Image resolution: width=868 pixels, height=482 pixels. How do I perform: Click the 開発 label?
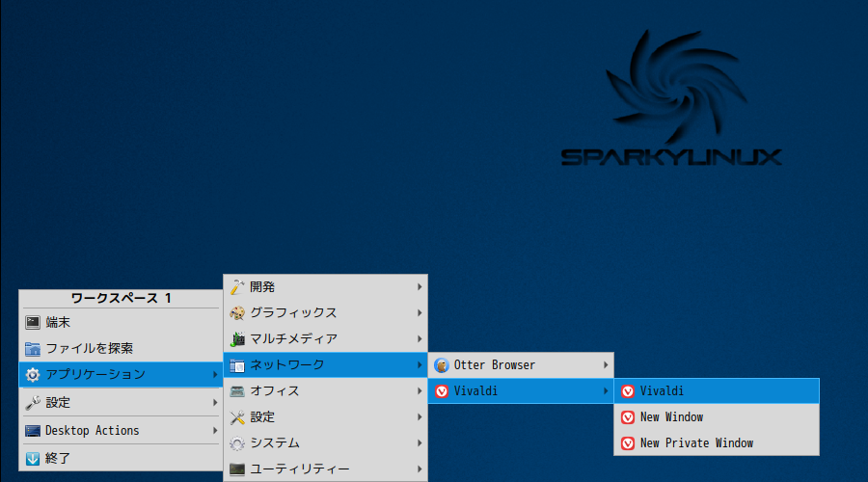click(x=262, y=286)
